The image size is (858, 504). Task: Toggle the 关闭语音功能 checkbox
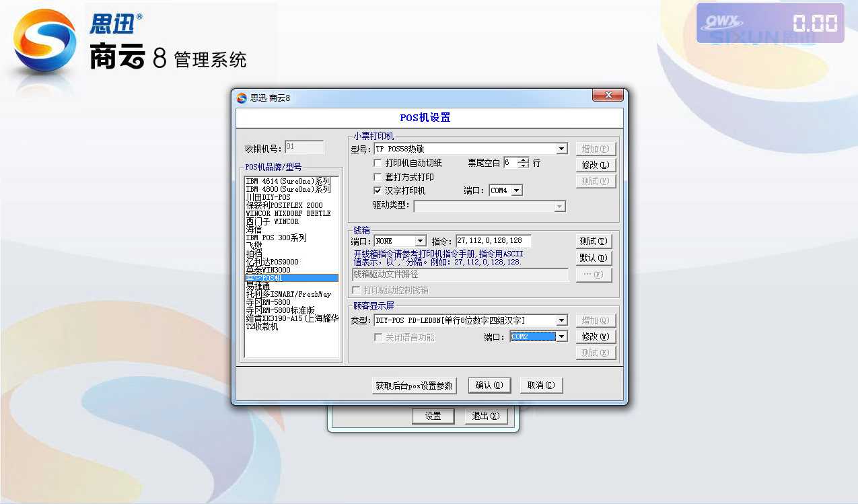[378, 337]
